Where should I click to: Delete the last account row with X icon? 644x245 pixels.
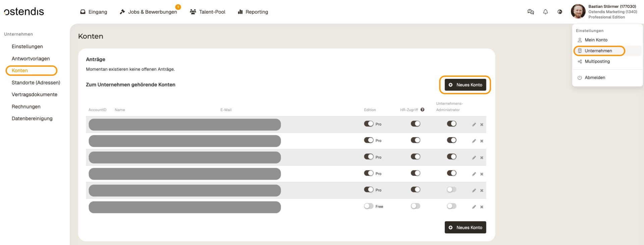tap(482, 207)
